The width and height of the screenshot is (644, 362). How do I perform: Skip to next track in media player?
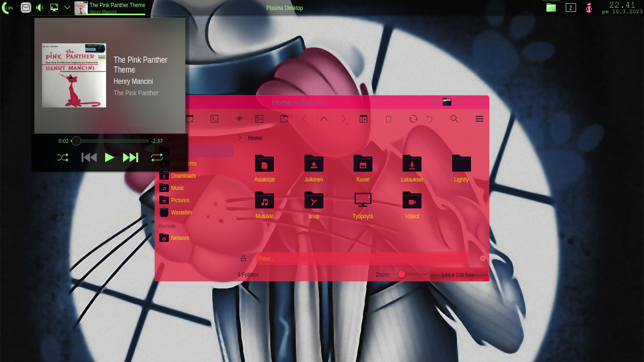(x=131, y=157)
